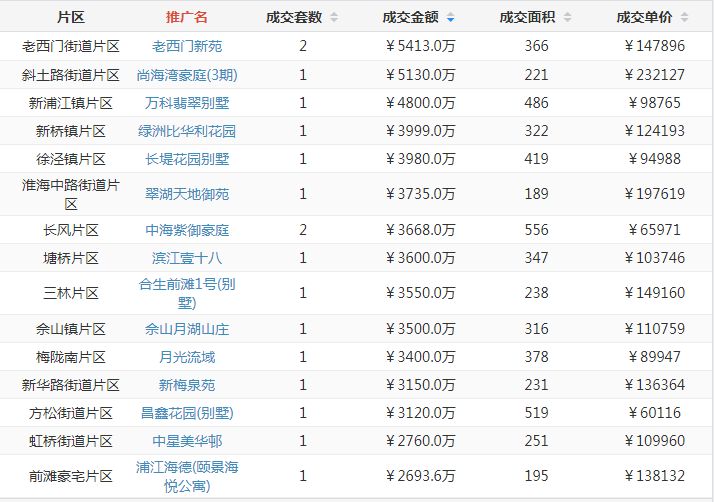The image size is (714, 502).
Task: Open the 月光流域 link
Action: [187, 357]
